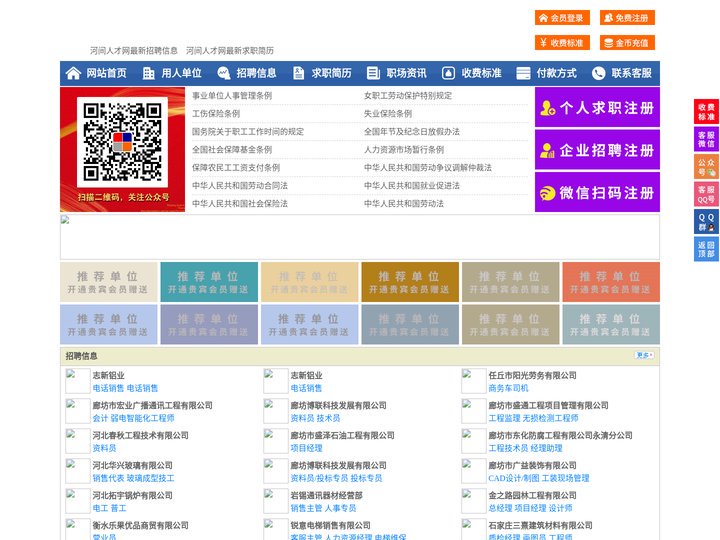
Task: Click the QR code image
Action: [x=122, y=142]
